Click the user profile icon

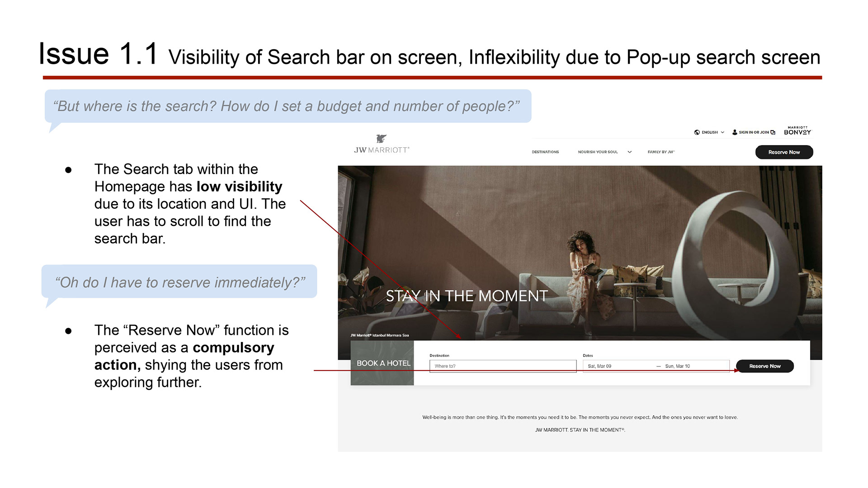click(735, 132)
